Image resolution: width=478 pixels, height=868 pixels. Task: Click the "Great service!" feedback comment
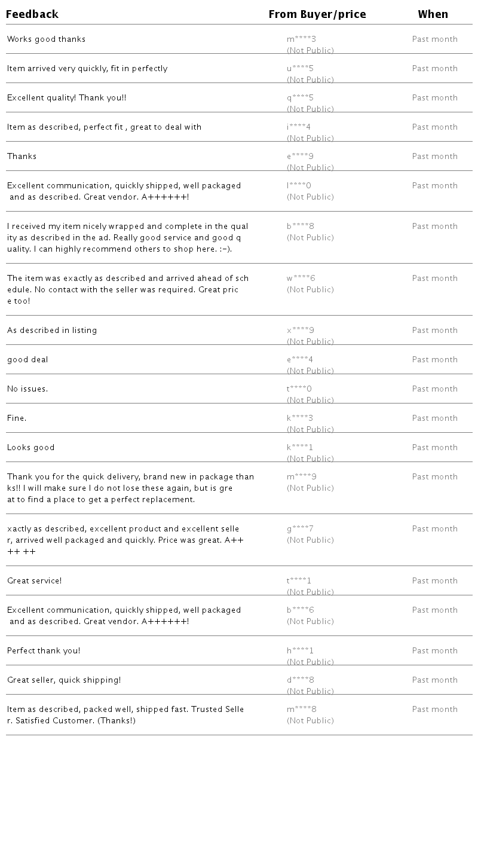[34, 581]
